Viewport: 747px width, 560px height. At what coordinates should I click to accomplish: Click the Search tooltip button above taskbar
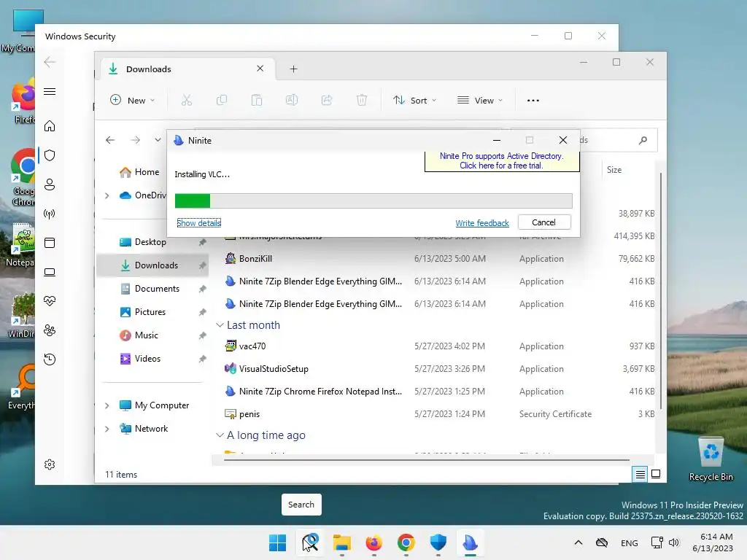301,505
